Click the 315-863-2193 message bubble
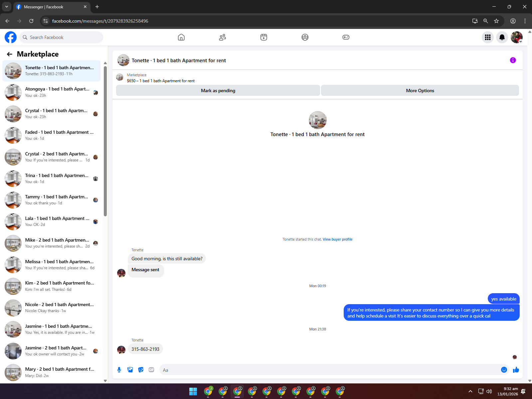532x399 pixels. click(145, 349)
